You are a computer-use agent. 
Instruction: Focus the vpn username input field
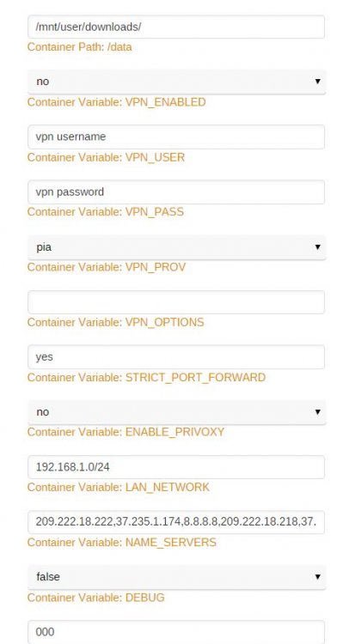point(176,137)
